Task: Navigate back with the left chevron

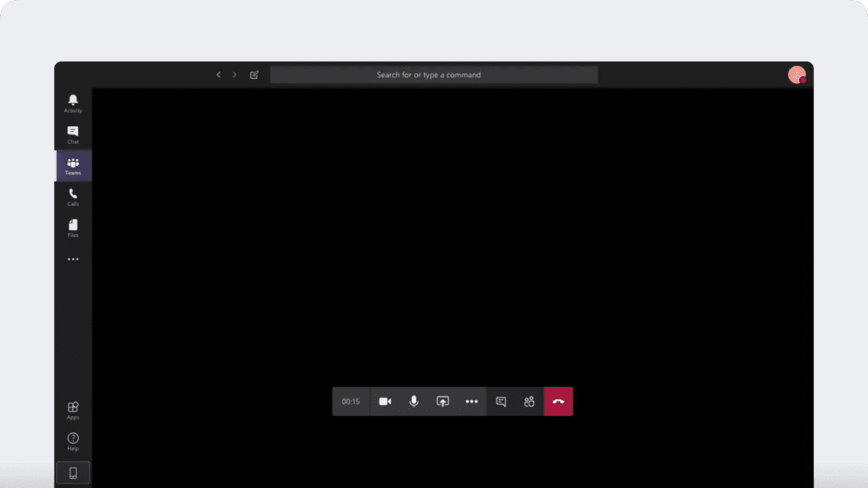Action: pyautogui.click(x=218, y=75)
